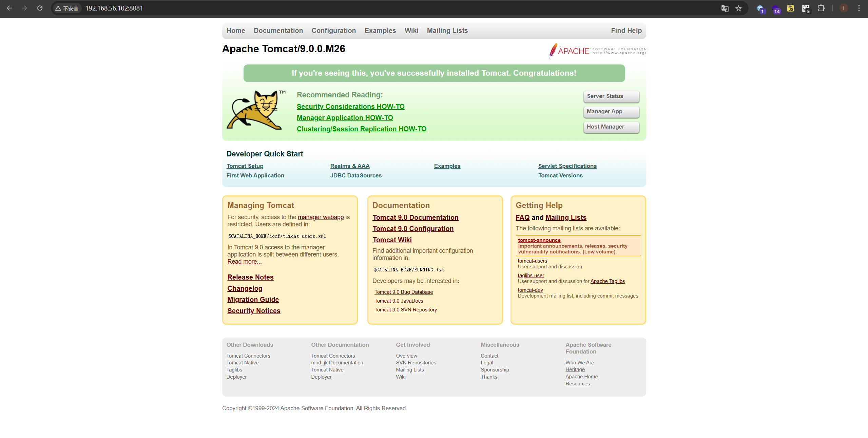The width and height of the screenshot is (868, 438).
Task: Click the Google Translate icon in address bar
Action: tap(725, 8)
